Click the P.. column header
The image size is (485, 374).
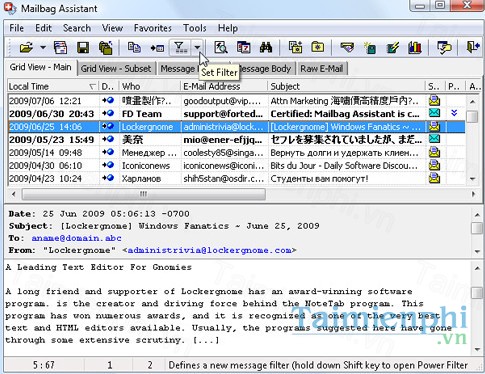point(456,86)
